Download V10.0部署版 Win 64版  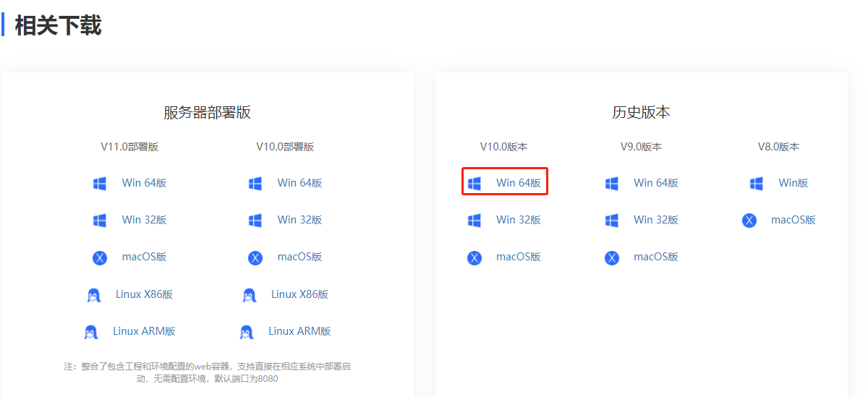click(299, 183)
